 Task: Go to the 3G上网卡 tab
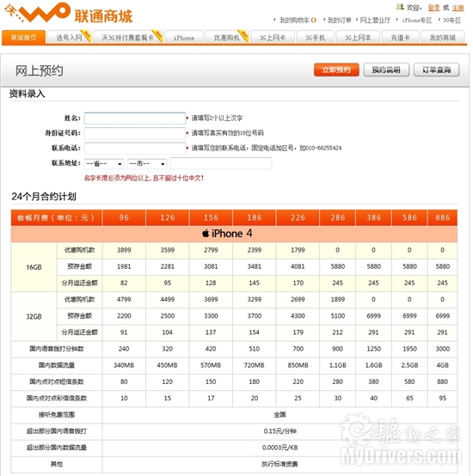coord(273,37)
